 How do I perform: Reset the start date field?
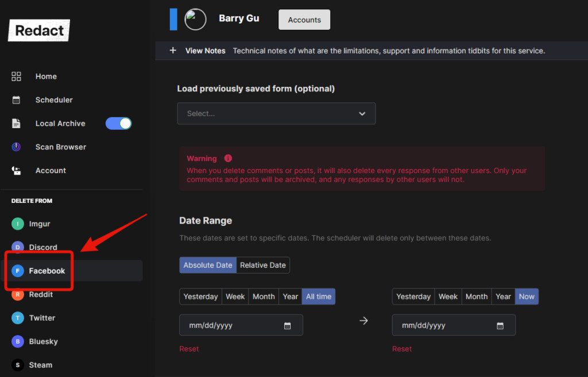189,349
